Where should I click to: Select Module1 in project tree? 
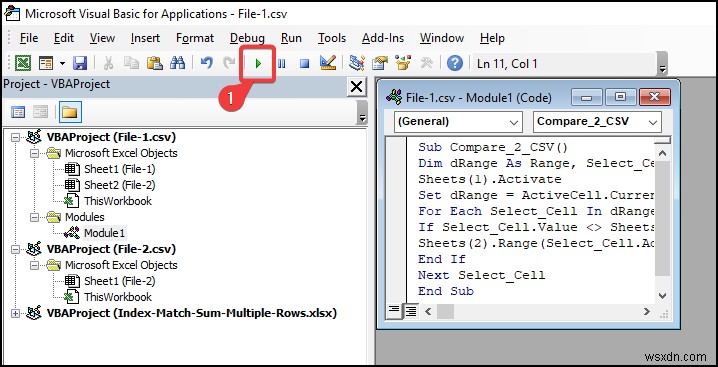(104, 233)
